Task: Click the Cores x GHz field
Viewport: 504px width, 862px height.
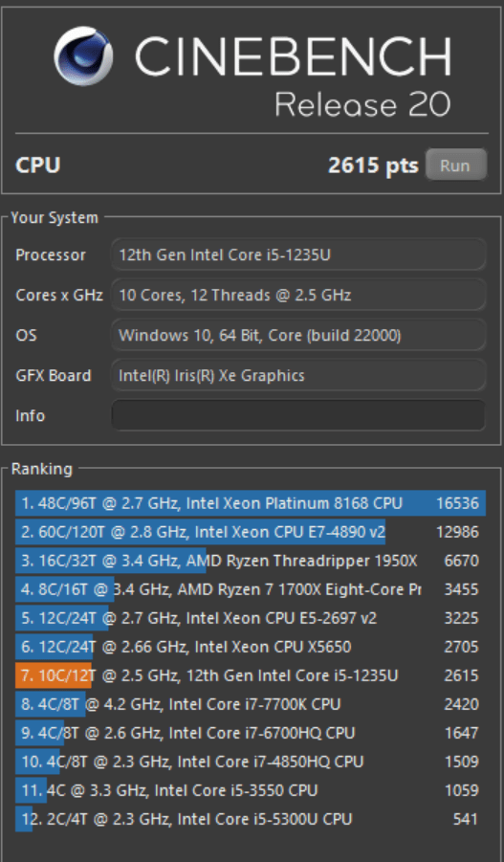Action: [298, 296]
